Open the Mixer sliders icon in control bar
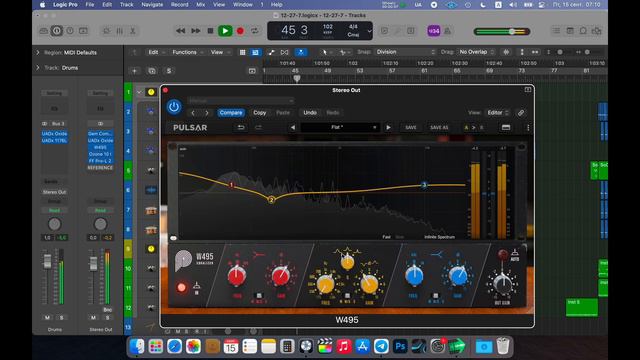Viewport: 640px width, 360px height. 120,31
